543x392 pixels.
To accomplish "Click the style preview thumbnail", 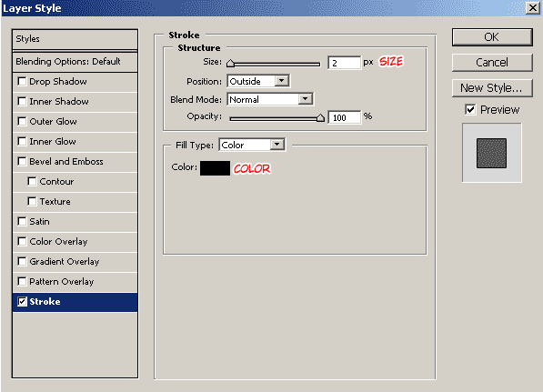I will [x=492, y=153].
